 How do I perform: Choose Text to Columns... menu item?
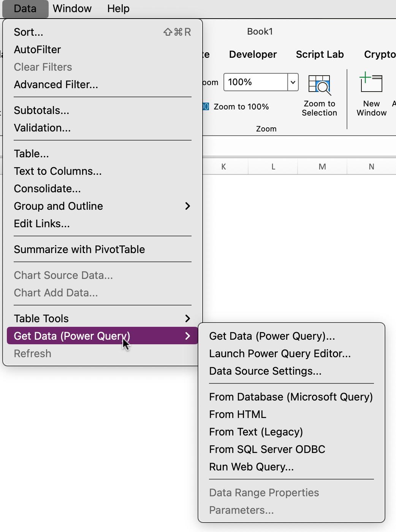(x=58, y=171)
